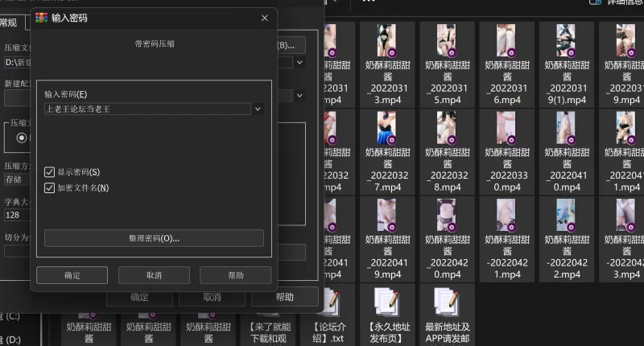
Task: Select the radio button in the 压缩 options group
Action: (22, 138)
